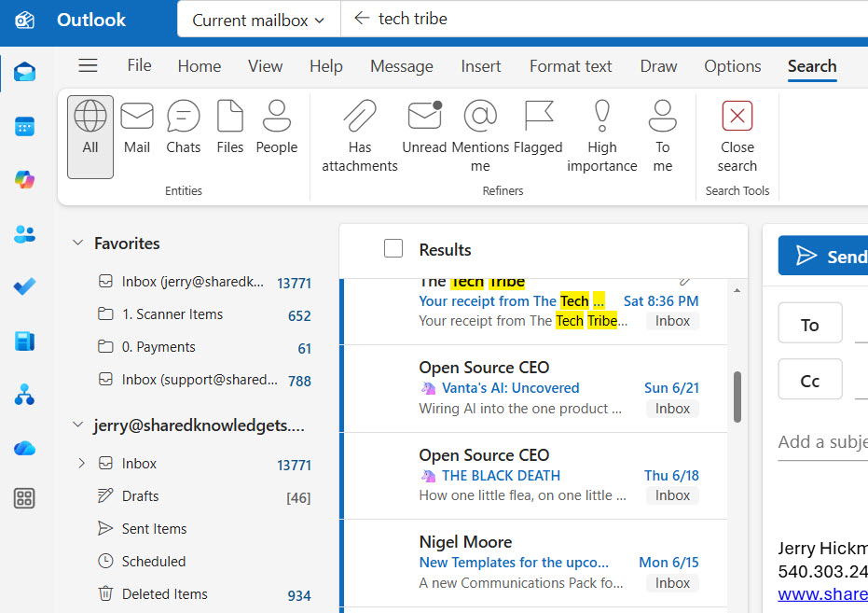The width and height of the screenshot is (868, 613).
Task: Open the Help tab
Action: point(326,66)
